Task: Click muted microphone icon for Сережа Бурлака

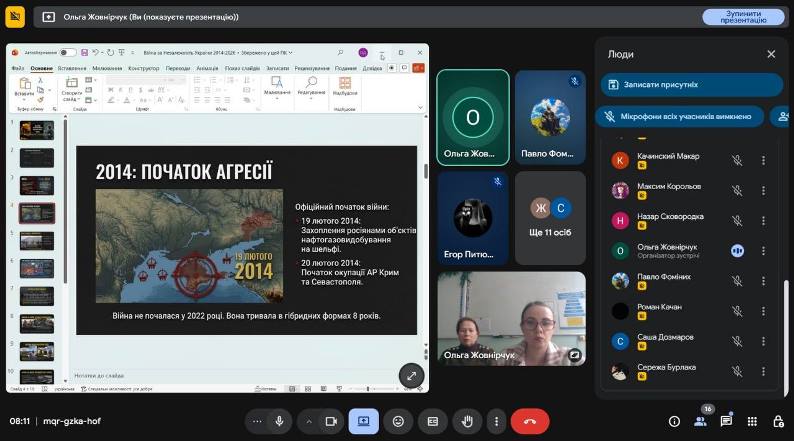Action: click(x=737, y=371)
